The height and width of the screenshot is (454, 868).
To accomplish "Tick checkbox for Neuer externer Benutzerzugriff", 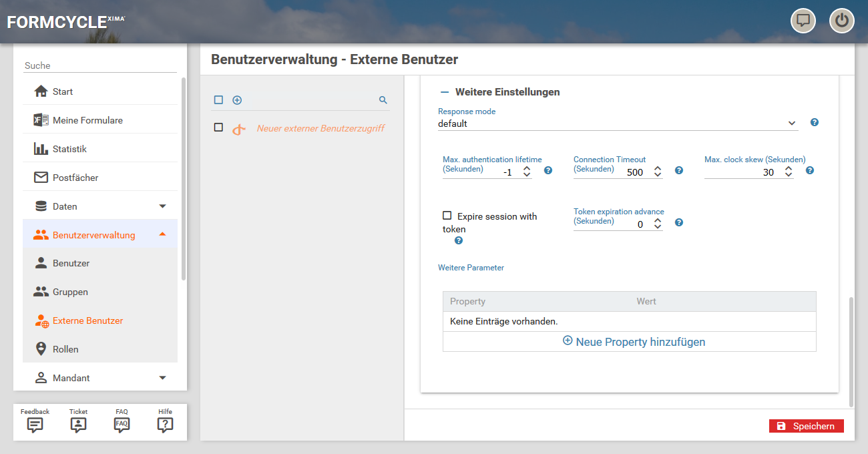I will tap(218, 128).
